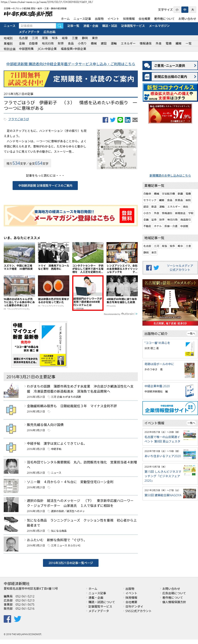Open スズラン中国に新工場 recommended thumbnail
This screenshot has height=644, width=198.
click(19, 252)
